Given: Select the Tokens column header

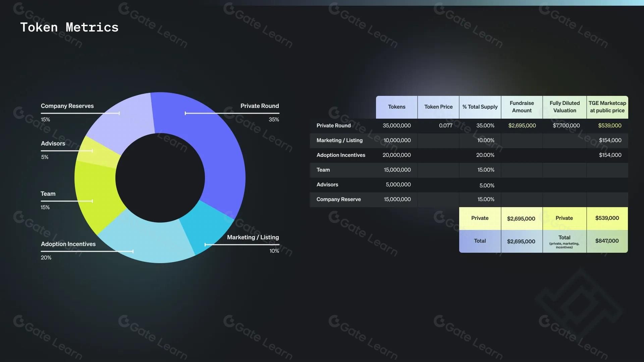Looking at the screenshot, I should (396, 107).
